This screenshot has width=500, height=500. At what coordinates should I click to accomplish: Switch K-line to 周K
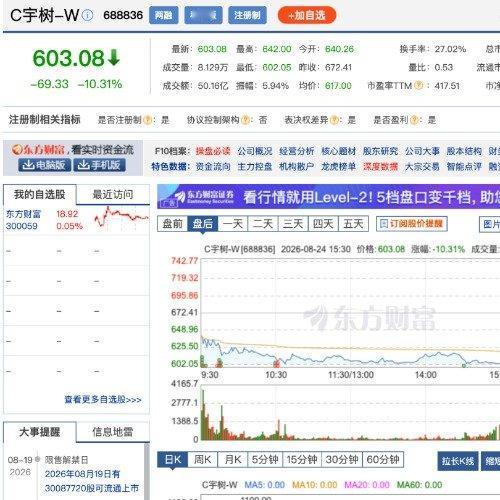click(203, 460)
